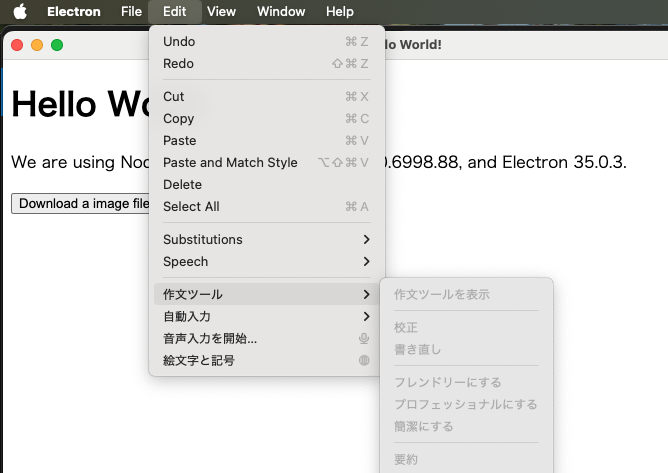This screenshot has height=473, width=668.
Task: Close the window with the red button
Action: pos(17,45)
